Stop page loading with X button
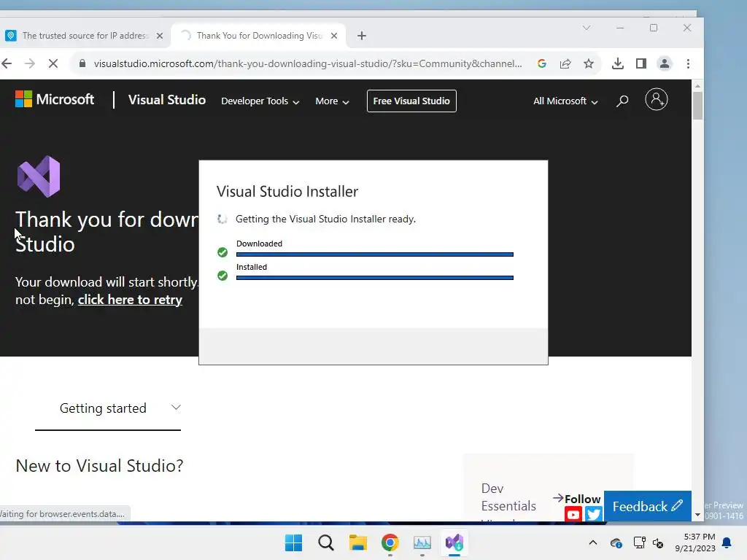 point(53,63)
